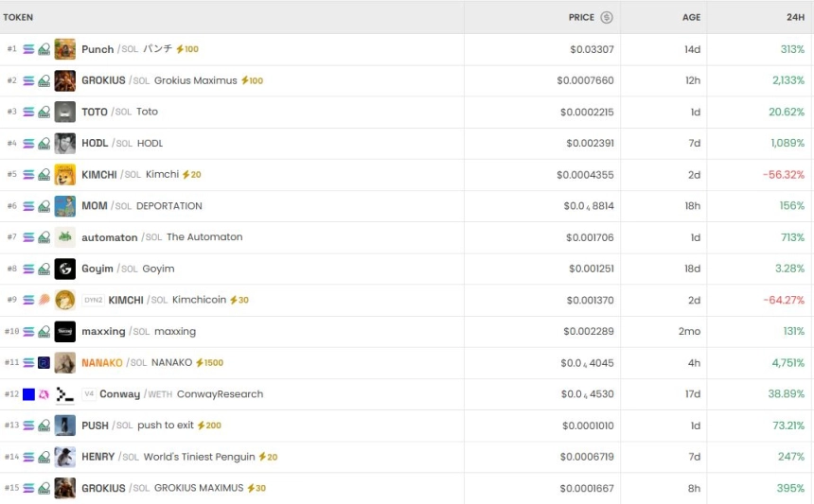Click the dollar icon beside PRICE header
Screen dimensions: 814x504
(607, 17)
